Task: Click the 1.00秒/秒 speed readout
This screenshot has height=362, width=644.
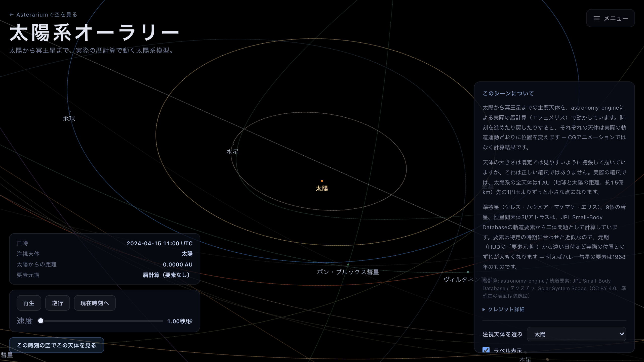Action: coord(180,321)
